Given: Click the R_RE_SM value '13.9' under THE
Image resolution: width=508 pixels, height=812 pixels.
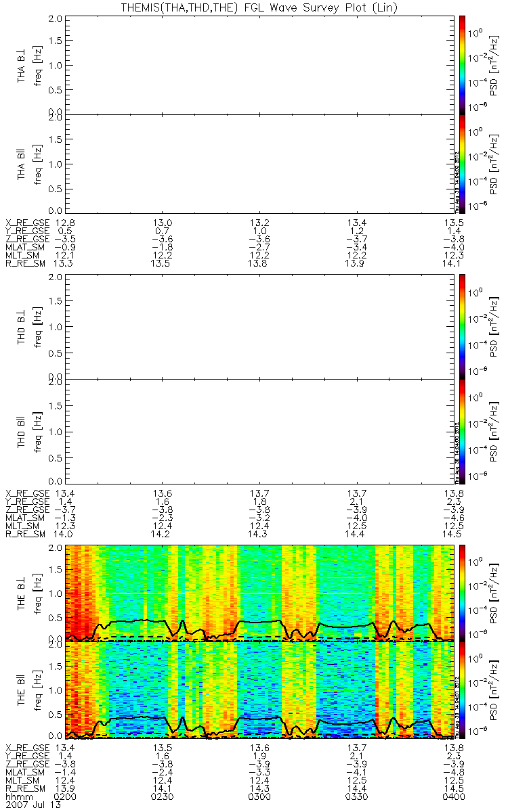Looking at the screenshot, I should pos(66,789).
